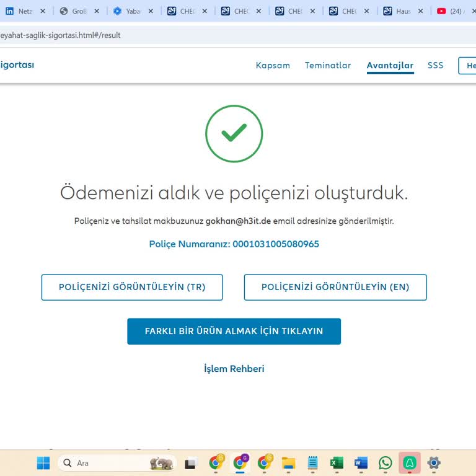Image resolution: width=476 pixels, height=476 pixels.
Task: Open WhatsApp from the taskbar
Action: click(386, 463)
